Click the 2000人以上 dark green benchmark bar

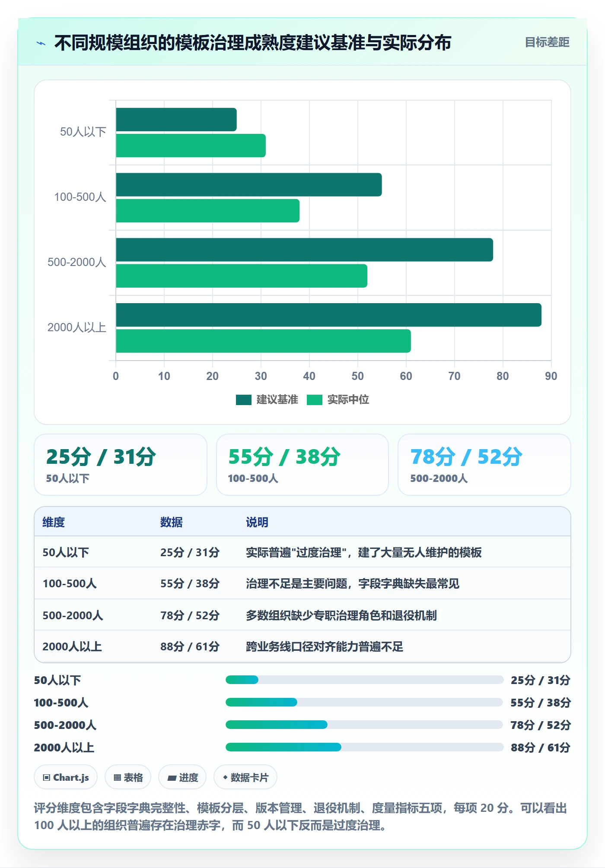328,315
